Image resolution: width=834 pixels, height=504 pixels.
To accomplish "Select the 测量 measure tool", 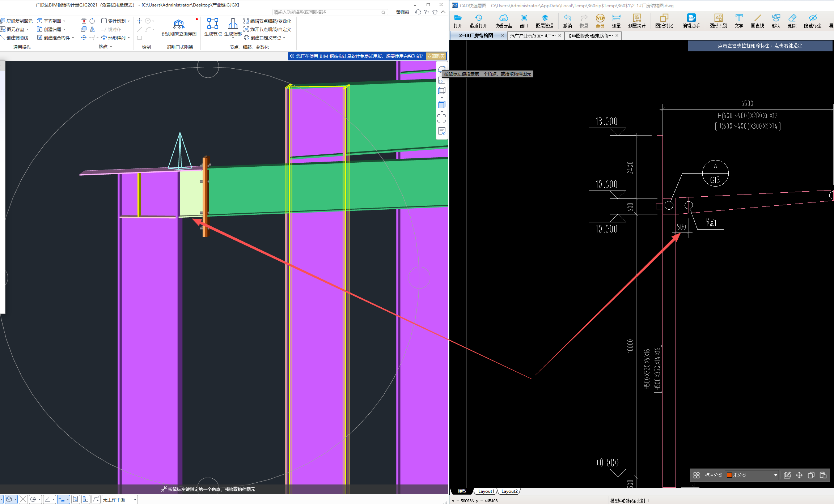I will 616,18.
